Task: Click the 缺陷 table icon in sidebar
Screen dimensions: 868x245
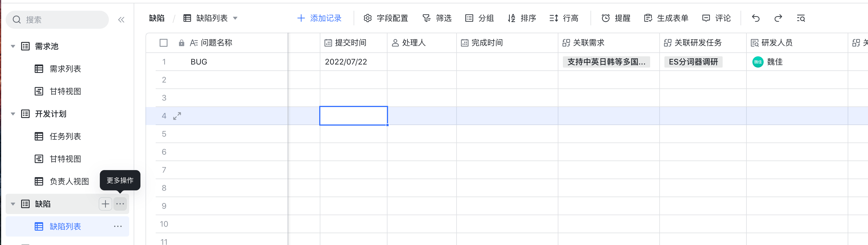Action: pos(26,204)
